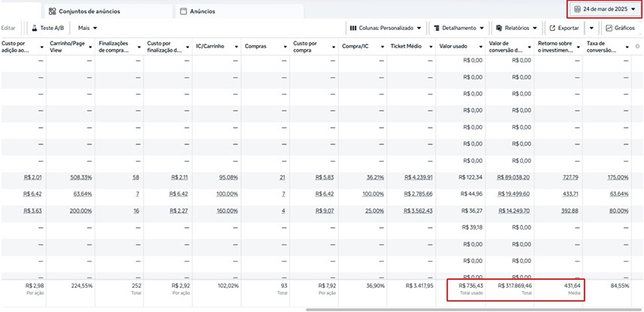Open Compra/IC column menu arrow
The width and height of the screenshot is (644, 312).
[382, 47]
